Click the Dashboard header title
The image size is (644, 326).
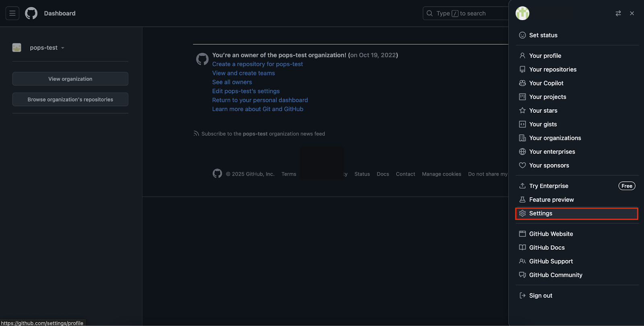tap(60, 13)
